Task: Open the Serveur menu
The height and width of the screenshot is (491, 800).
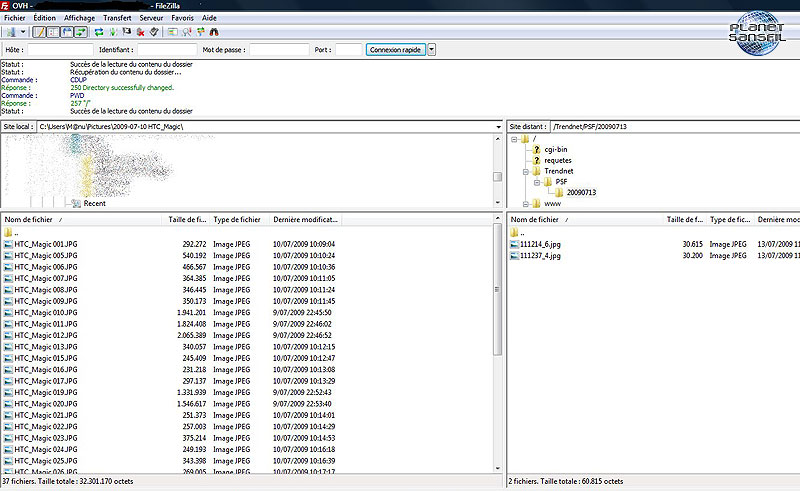Action: coord(151,18)
